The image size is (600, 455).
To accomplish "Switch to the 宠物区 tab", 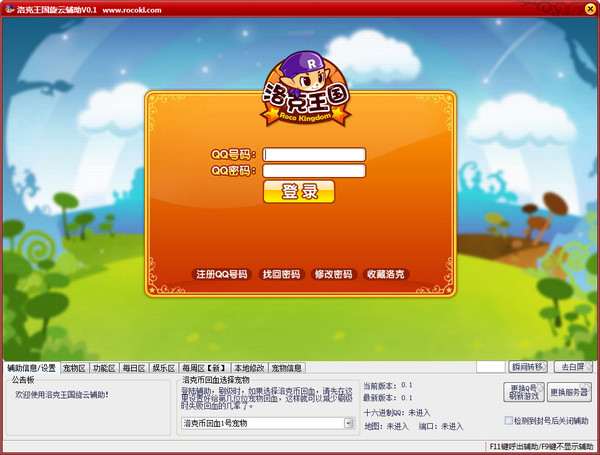I will click(74, 368).
